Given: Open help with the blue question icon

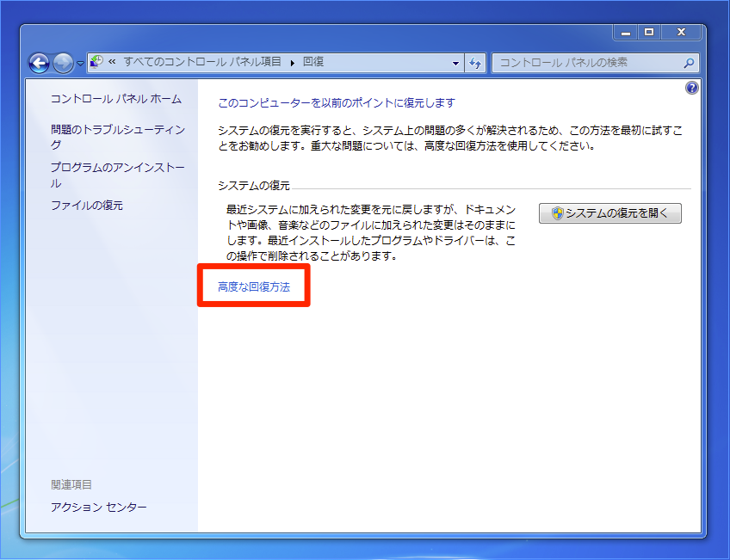Looking at the screenshot, I should 692,88.
